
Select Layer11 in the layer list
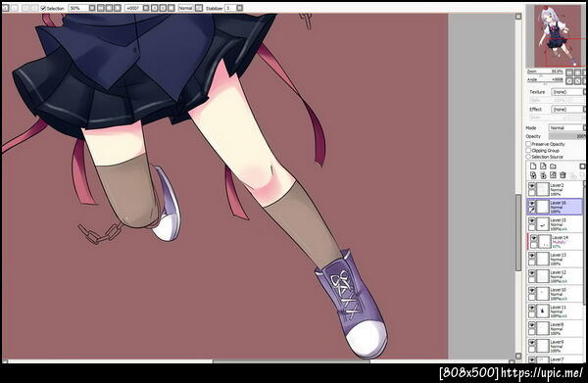(x=555, y=311)
